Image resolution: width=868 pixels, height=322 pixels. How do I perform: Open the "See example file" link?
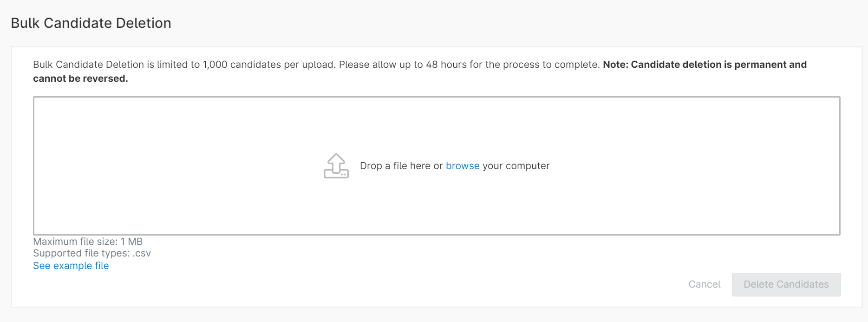tap(71, 266)
